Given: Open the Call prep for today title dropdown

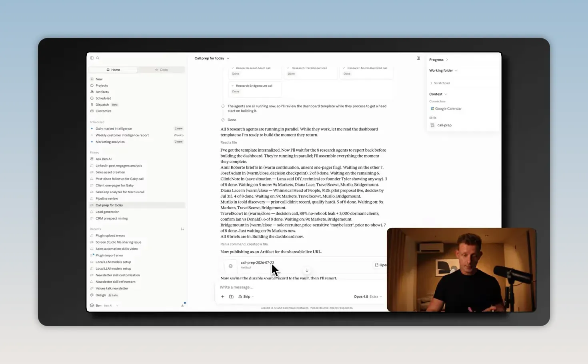Looking at the screenshot, I should (212, 58).
